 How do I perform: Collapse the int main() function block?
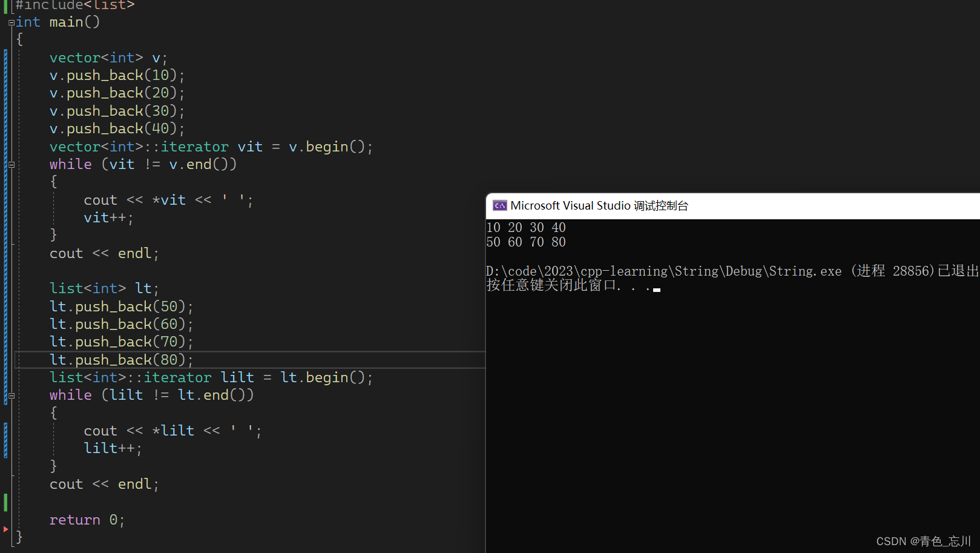(x=12, y=23)
